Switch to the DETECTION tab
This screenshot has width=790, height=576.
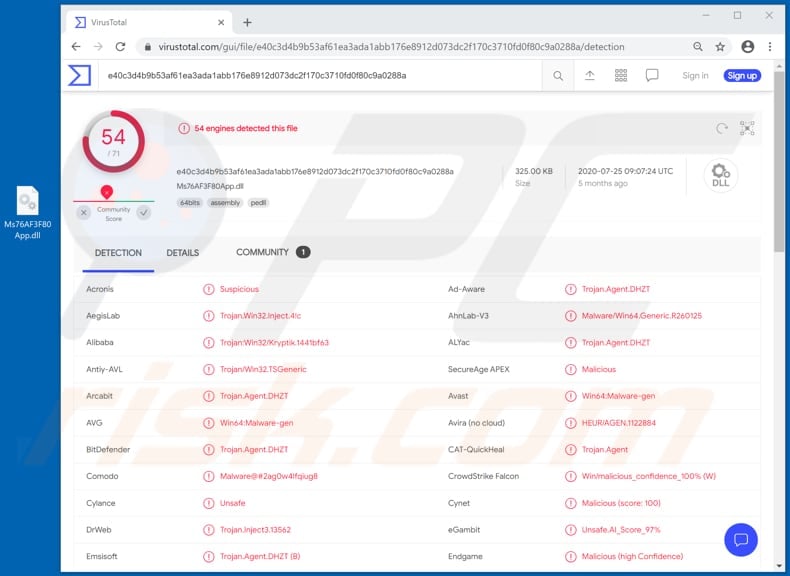pos(118,252)
